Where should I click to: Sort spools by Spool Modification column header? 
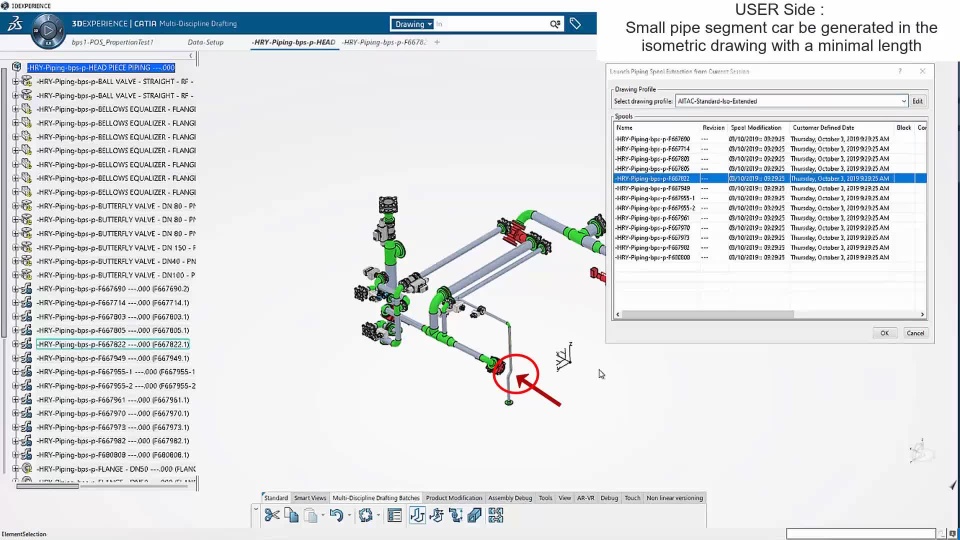[x=757, y=127]
